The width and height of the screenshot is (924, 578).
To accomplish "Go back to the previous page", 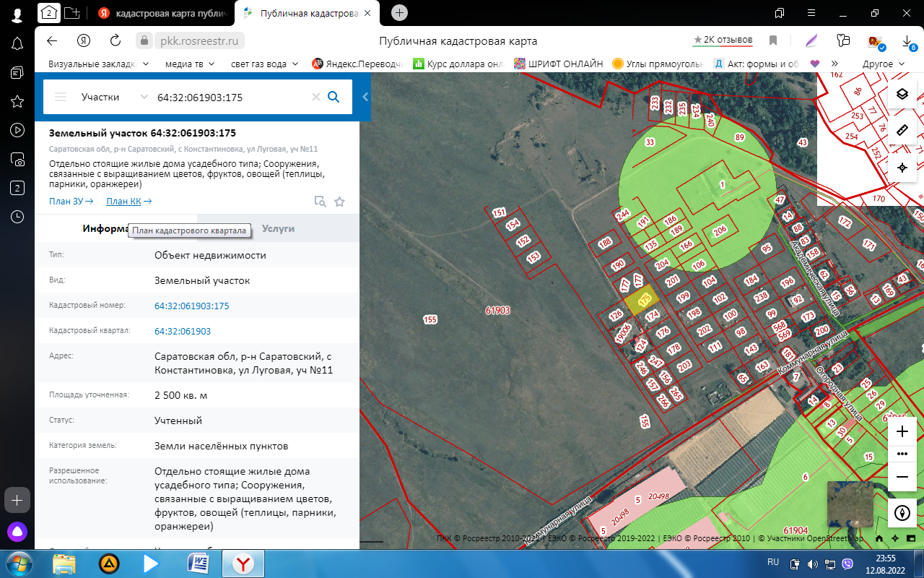I will click(51, 40).
